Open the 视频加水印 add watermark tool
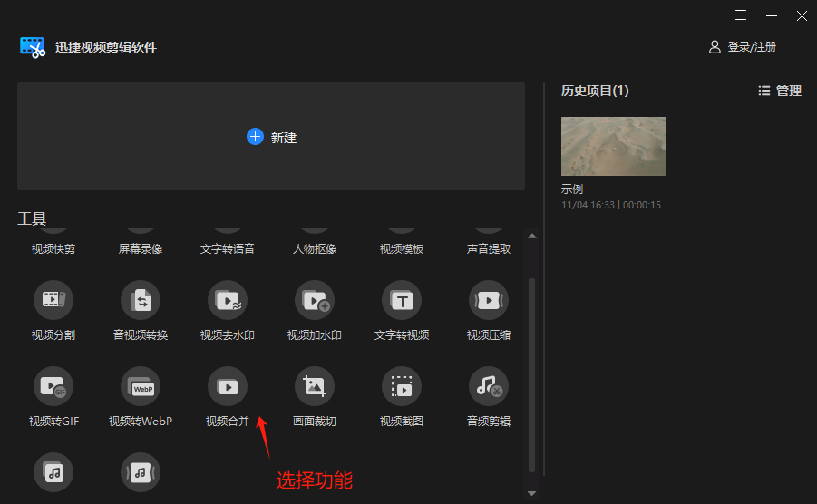Screen dimensions: 817x504 coord(314,300)
